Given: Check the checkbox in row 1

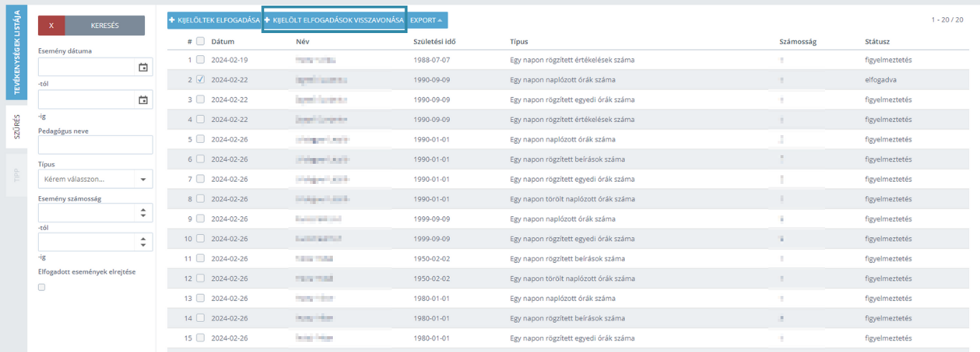Looking at the screenshot, I should 200,60.
